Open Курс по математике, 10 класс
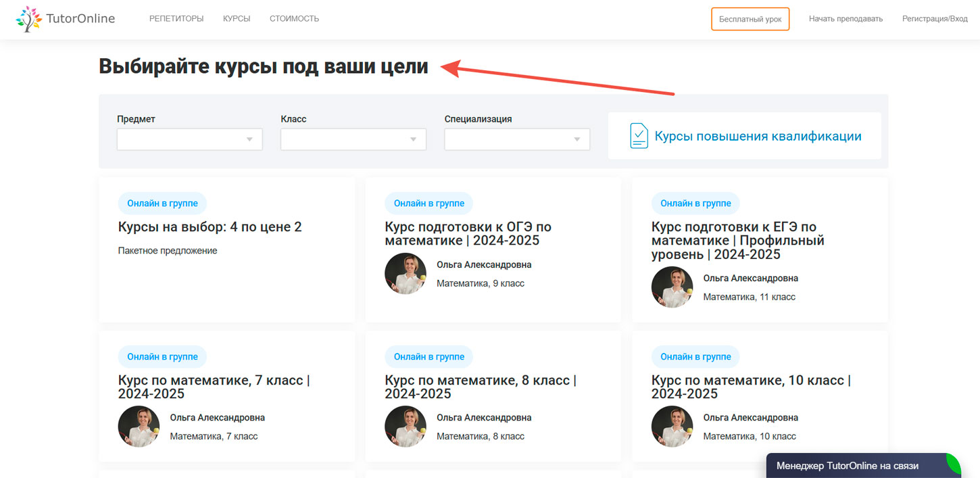Viewport: 980px width, 478px height. coord(751,387)
